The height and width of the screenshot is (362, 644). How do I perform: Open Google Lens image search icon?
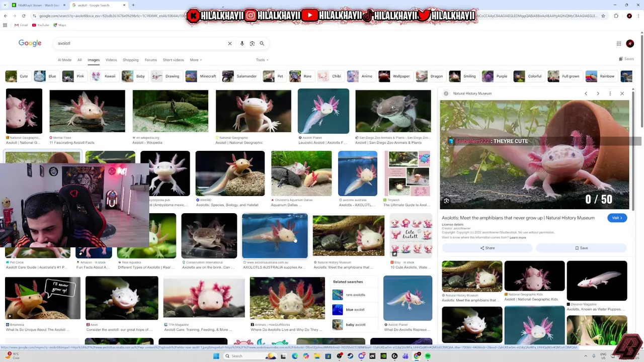(252, 44)
